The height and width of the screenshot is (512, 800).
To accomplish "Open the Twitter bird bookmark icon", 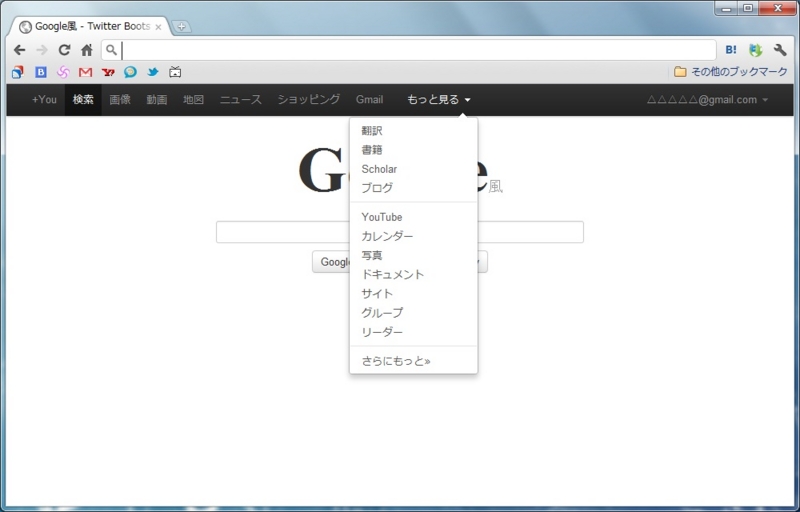I will (x=153, y=72).
